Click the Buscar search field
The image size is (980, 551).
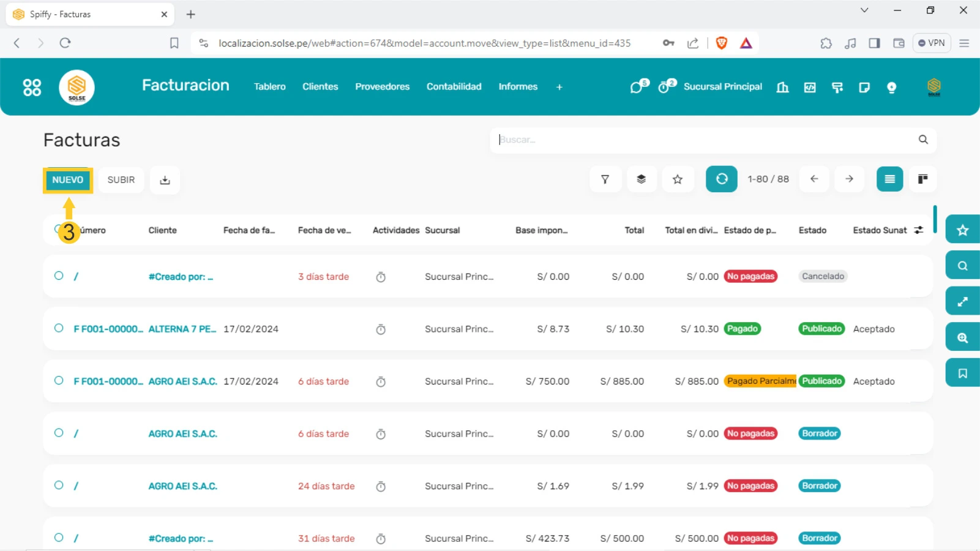pos(704,140)
